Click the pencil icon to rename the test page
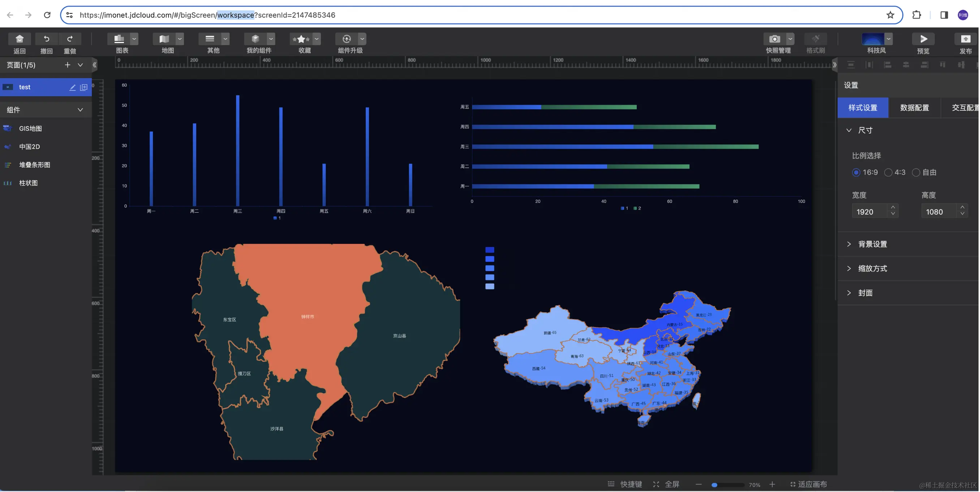Viewport: 980px width, 492px height. (72, 87)
